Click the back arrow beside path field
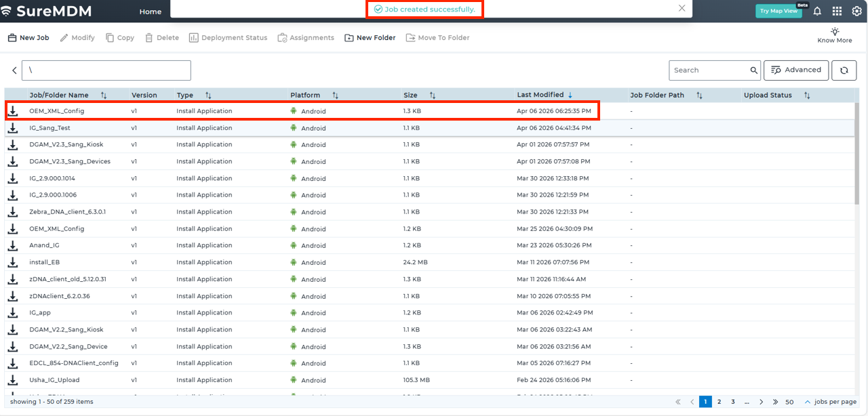Screen dimensions: 868x416 pyautogui.click(x=14, y=70)
